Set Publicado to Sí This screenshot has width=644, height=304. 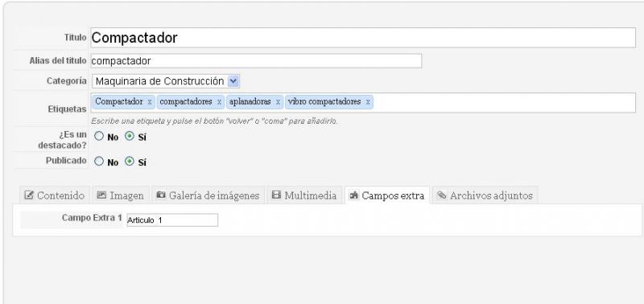[130, 162]
